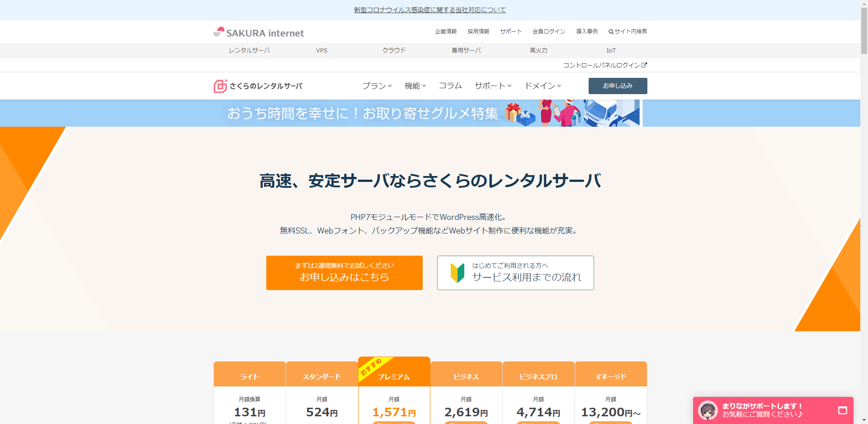Click the page vertical scrollbar thumb

click(864, 31)
